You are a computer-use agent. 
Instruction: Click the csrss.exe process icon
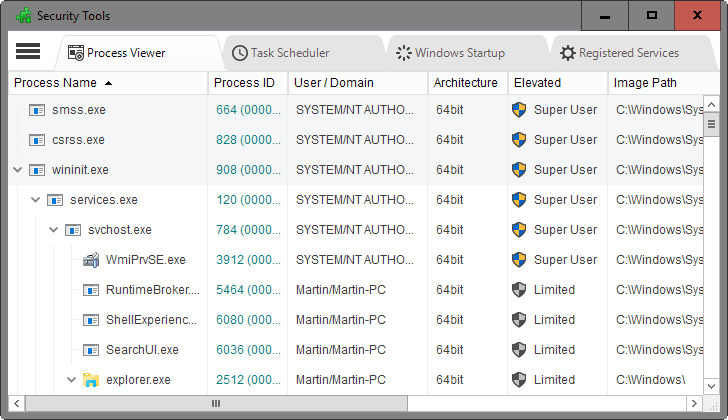[37, 140]
